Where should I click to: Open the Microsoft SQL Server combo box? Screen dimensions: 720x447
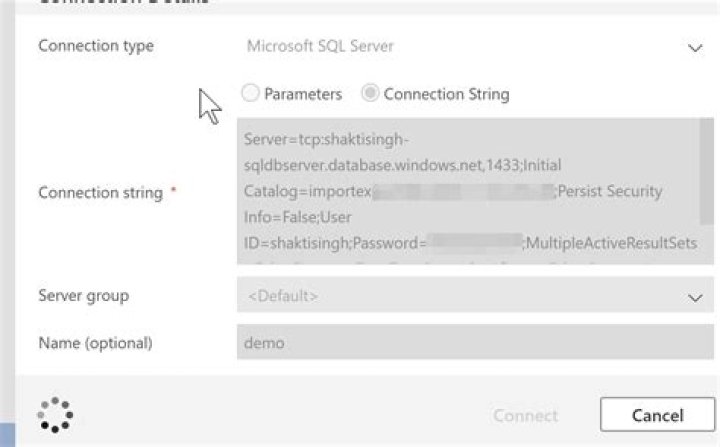475,46
